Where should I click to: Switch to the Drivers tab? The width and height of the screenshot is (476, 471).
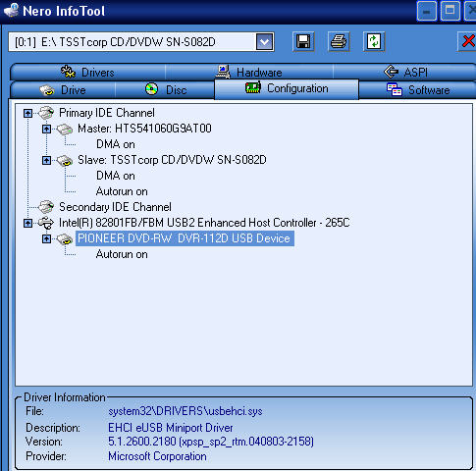(x=87, y=73)
